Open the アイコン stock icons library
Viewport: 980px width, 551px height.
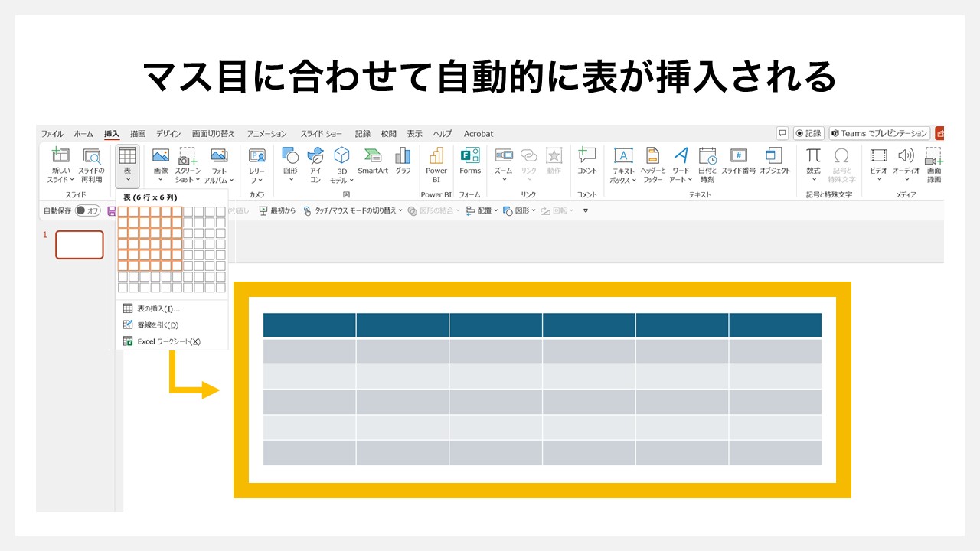coord(315,163)
